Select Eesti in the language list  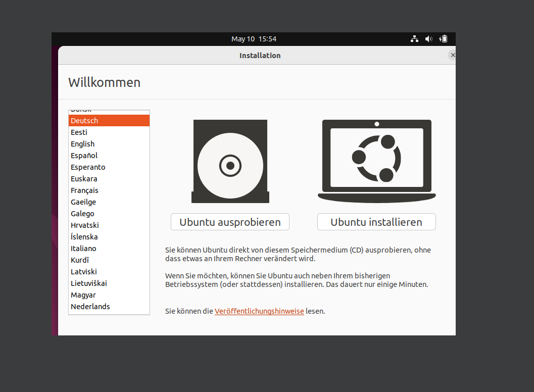(109, 132)
